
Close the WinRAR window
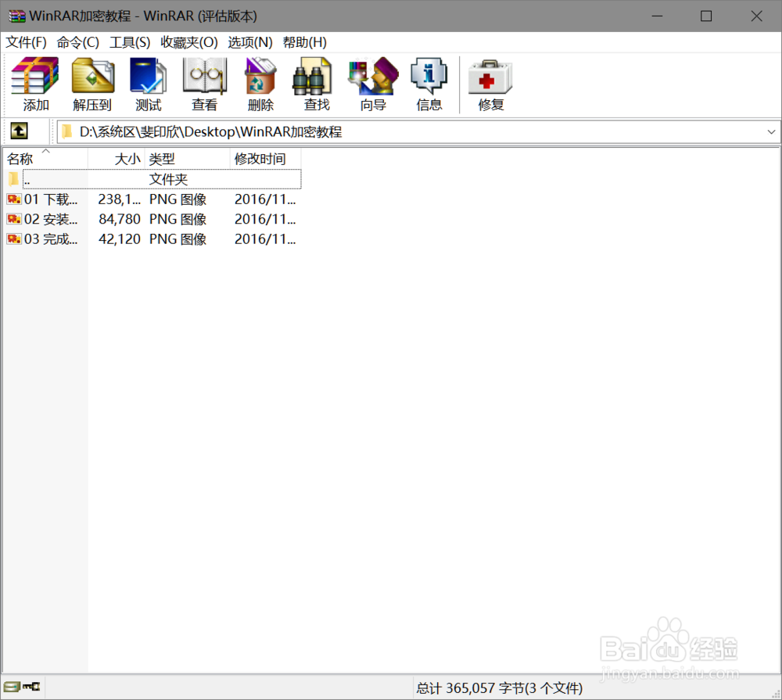click(x=756, y=16)
